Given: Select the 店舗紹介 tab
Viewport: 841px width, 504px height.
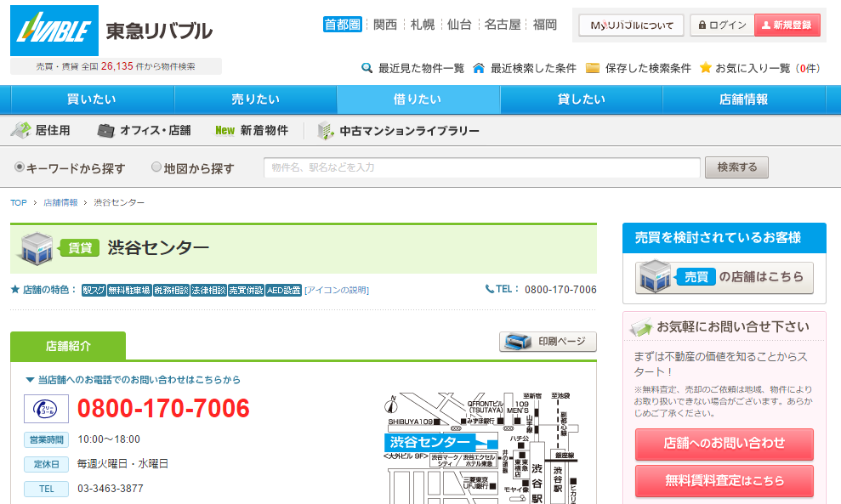Looking at the screenshot, I should point(68,346).
